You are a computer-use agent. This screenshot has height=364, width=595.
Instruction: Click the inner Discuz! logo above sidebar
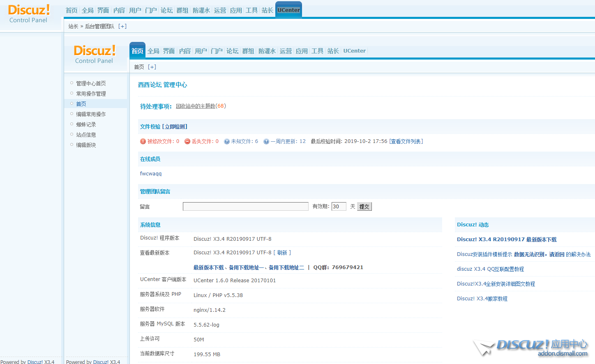[x=95, y=54]
